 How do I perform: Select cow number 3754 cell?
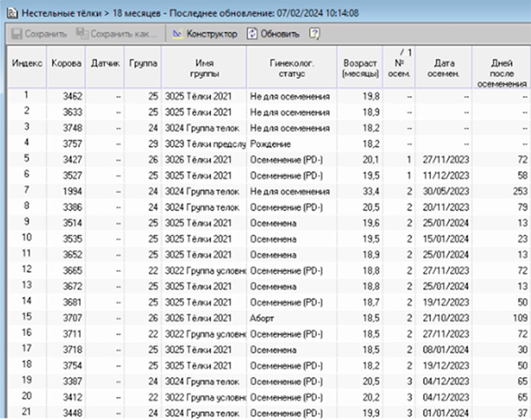[66, 366]
